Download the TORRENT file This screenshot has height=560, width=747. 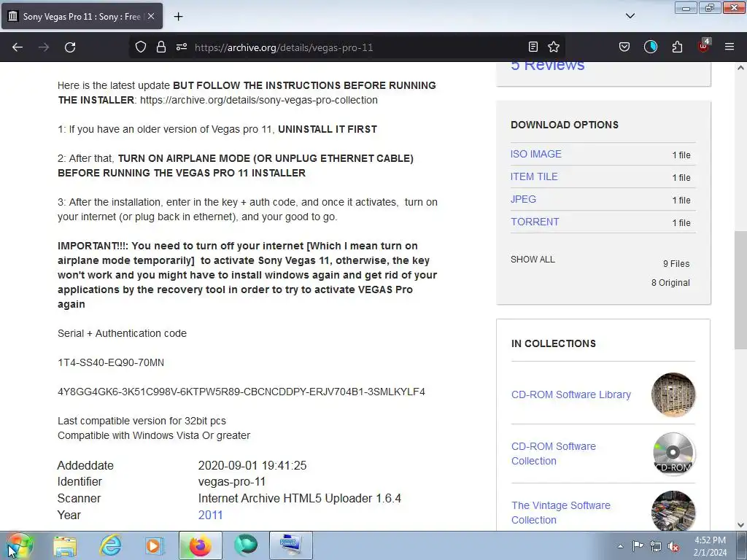[535, 222]
